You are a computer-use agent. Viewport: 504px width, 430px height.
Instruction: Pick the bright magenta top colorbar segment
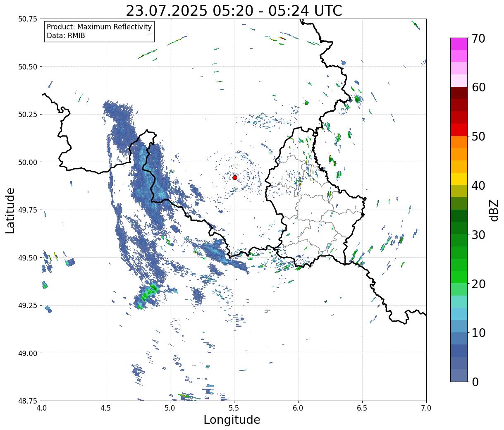click(459, 44)
